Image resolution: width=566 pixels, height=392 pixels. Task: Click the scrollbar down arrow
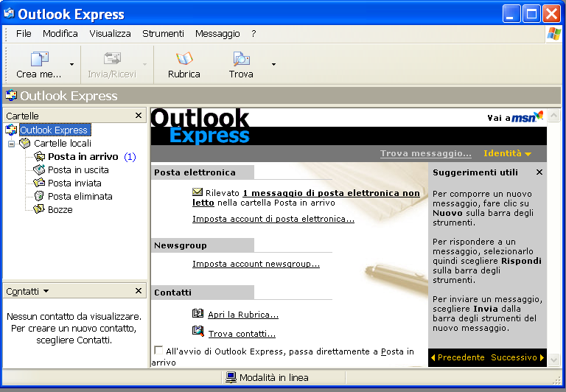(553, 360)
